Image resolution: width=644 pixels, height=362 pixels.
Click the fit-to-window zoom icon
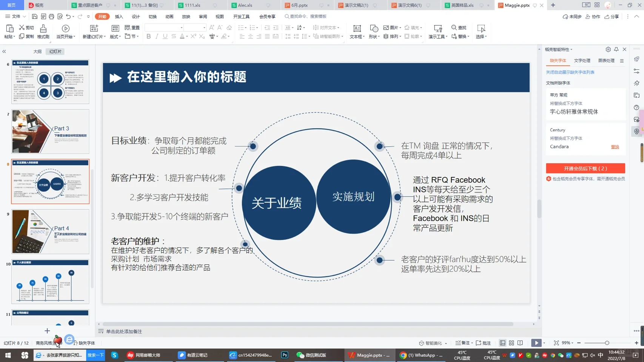556,343
